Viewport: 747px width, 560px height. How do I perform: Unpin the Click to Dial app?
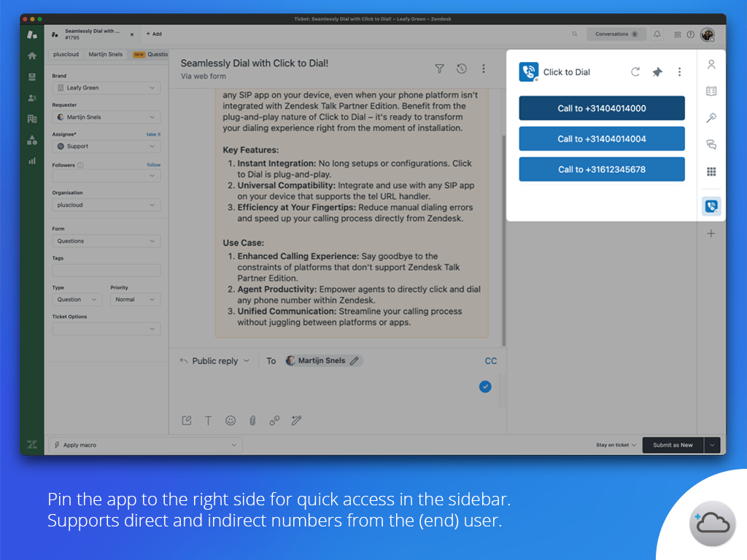657,72
